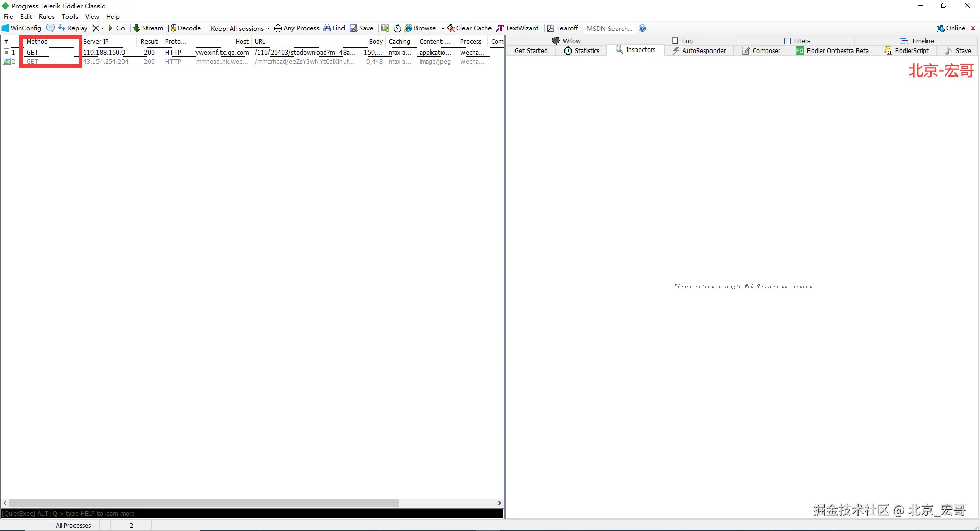Click the session 1 document icon
Image resolution: width=980 pixels, height=531 pixels.
click(x=6, y=52)
